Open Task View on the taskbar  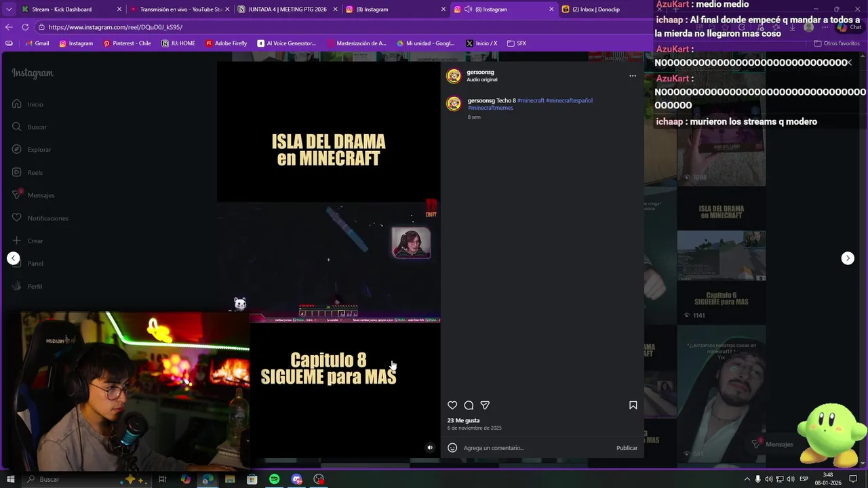[163, 479]
